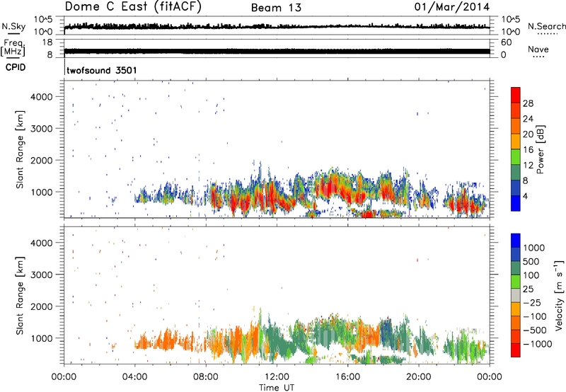The height and width of the screenshot is (392, 566).
Task: Click the '-500' velocity colorbar label
Action: (x=534, y=330)
